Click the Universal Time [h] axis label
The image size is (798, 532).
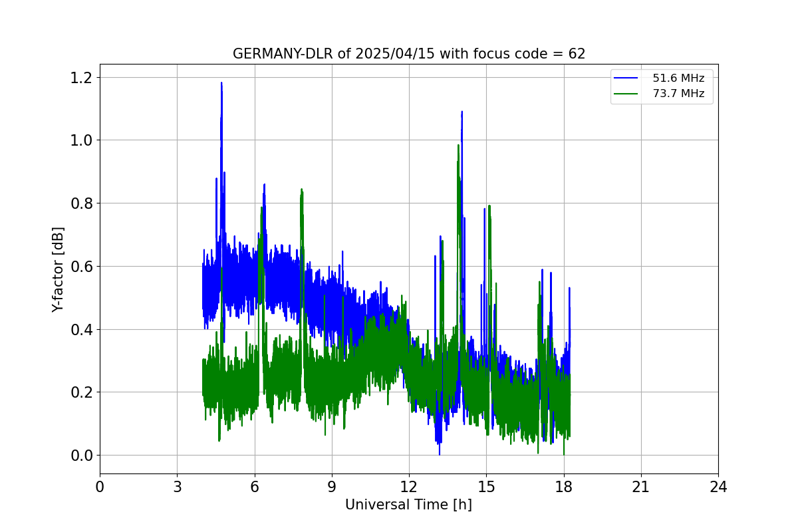408,505
